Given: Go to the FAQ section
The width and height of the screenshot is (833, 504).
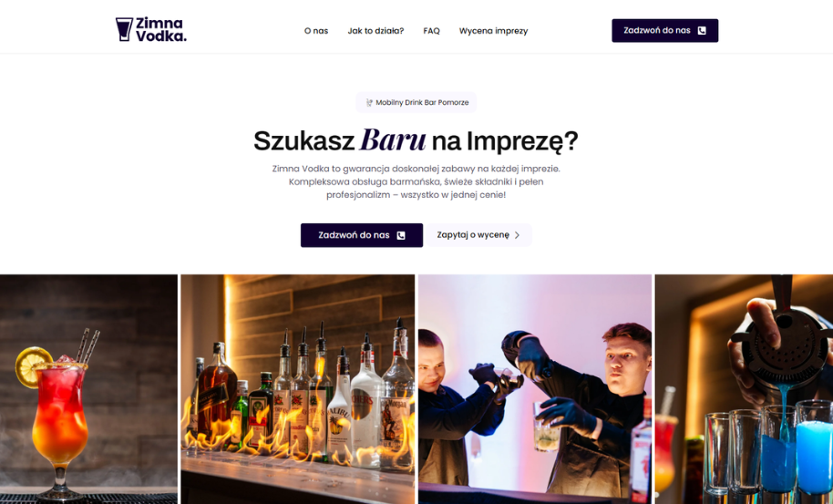Looking at the screenshot, I should point(431,31).
